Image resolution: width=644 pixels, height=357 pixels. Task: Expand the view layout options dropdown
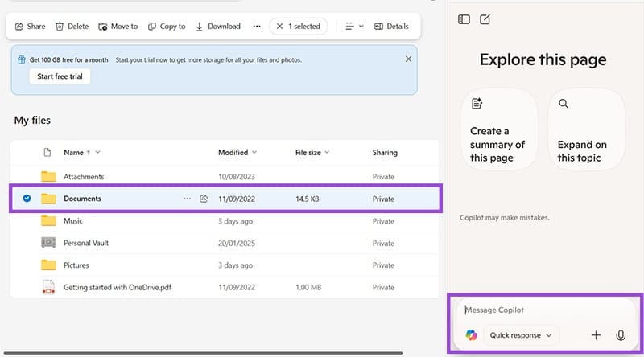[x=353, y=27]
